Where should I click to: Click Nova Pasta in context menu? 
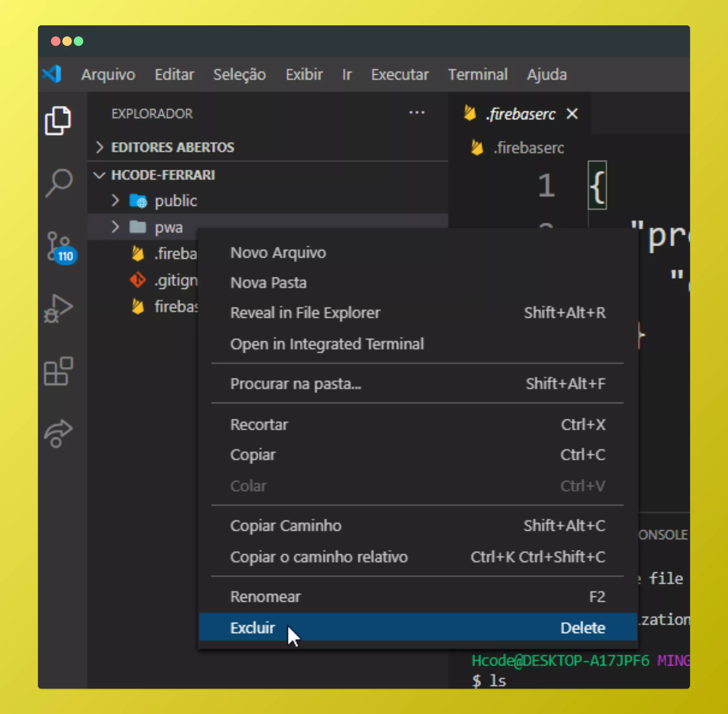pyautogui.click(x=267, y=282)
